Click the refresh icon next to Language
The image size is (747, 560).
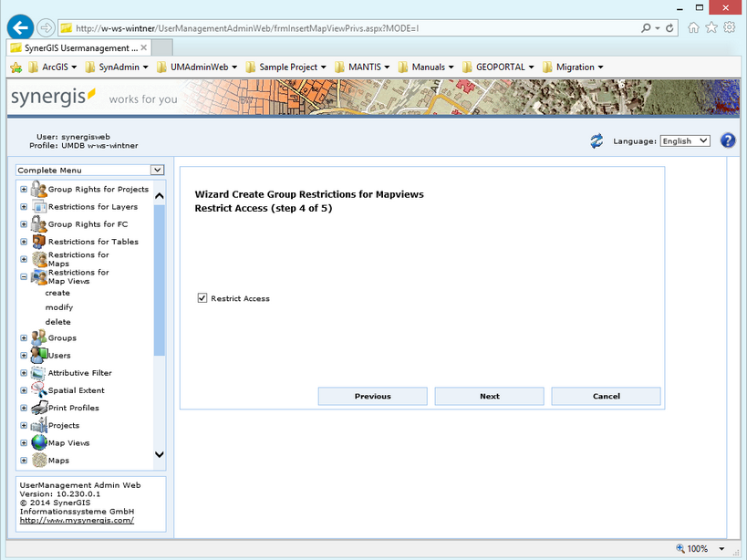coord(598,140)
